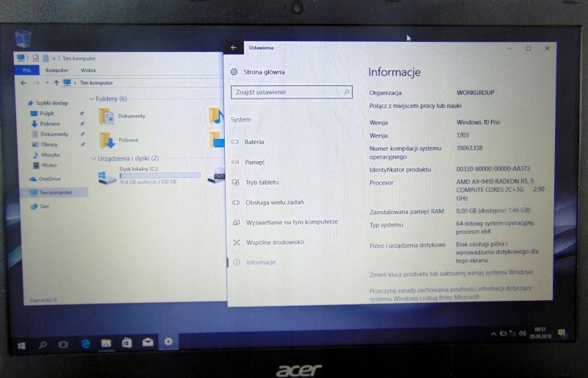Show hidden tray icons chevron
The image size is (588, 378).
tap(493, 334)
